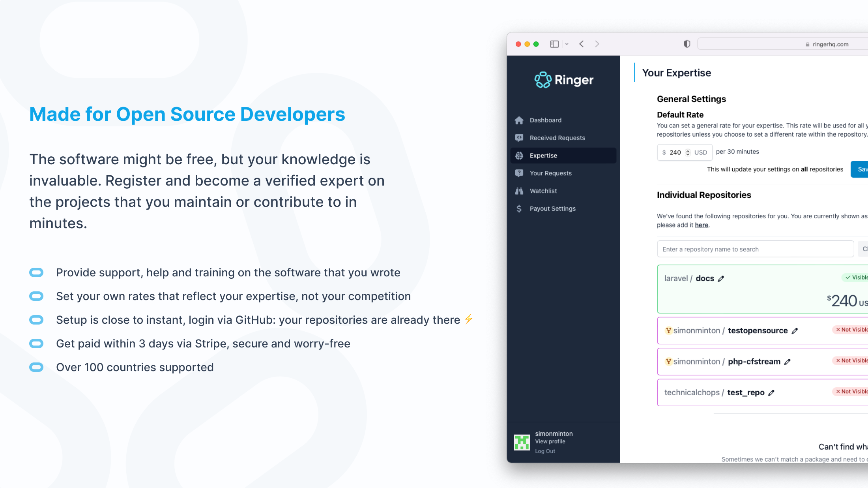Click the Your Requests question icon

[x=519, y=173]
